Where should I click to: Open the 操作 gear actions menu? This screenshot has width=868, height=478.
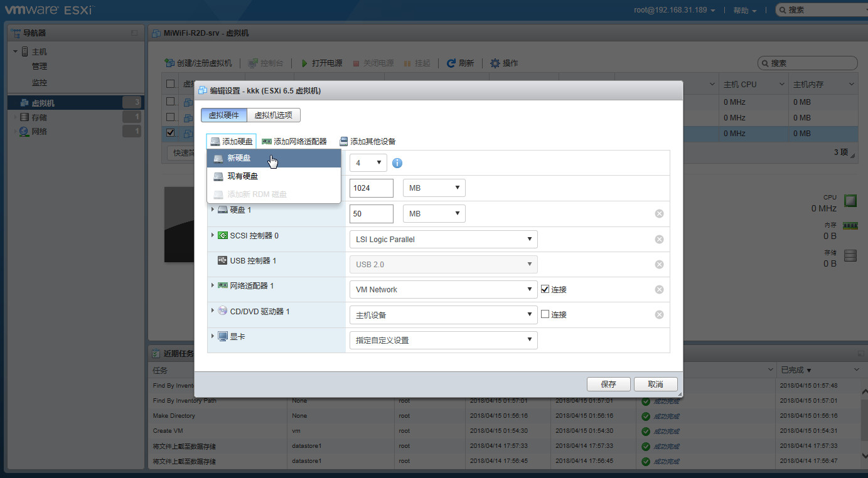pos(495,63)
